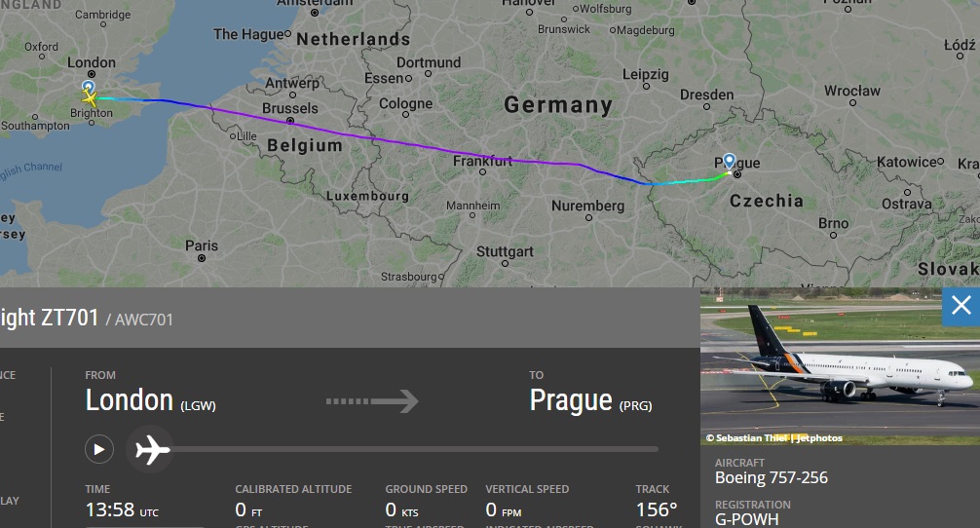Click the Frankfurt city marker on map

[x=482, y=171]
